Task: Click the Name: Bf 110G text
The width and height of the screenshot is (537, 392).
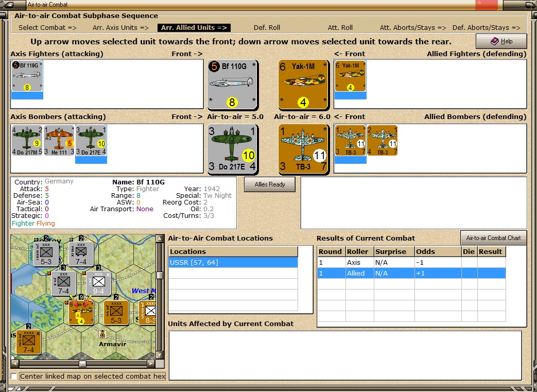Action: (138, 182)
